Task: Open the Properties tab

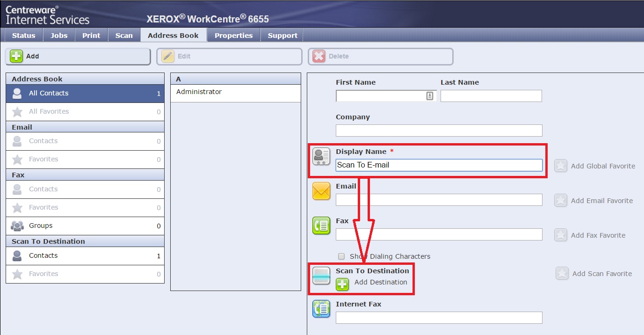Action: tap(233, 36)
